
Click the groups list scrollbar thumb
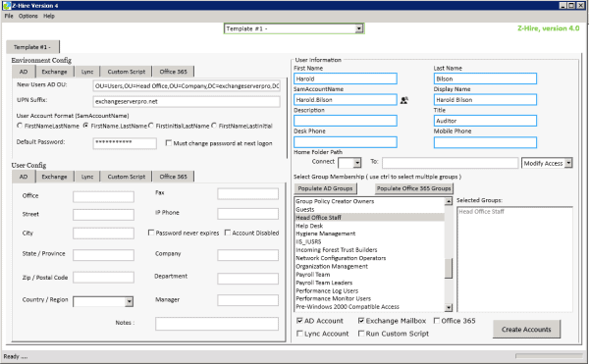coord(449,268)
